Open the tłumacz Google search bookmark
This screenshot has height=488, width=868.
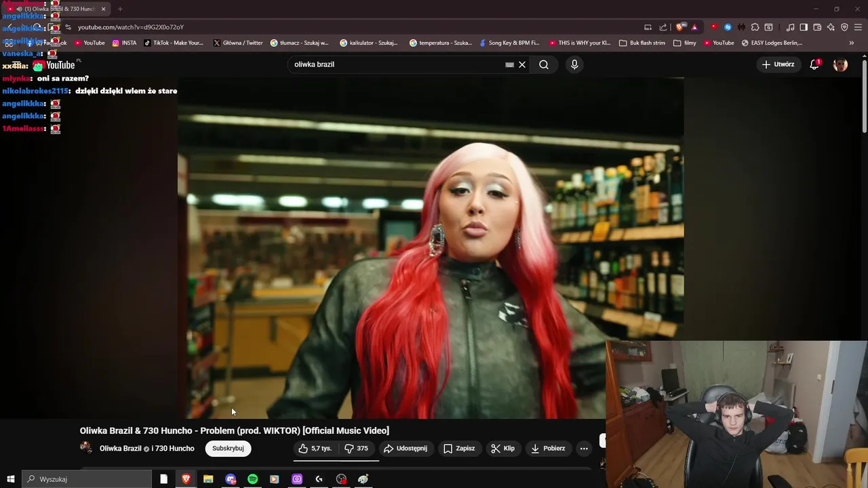click(x=299, y=43)
